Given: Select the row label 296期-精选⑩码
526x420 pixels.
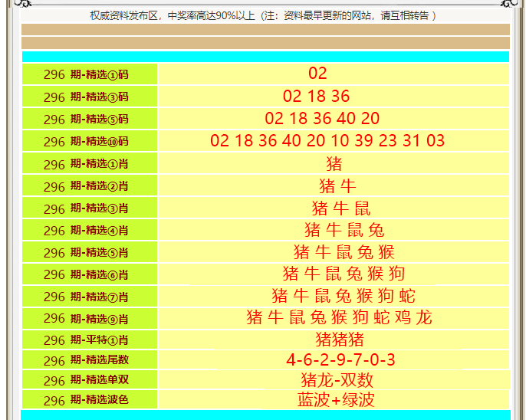Looking at the screenshot, I should click(86, 142).
